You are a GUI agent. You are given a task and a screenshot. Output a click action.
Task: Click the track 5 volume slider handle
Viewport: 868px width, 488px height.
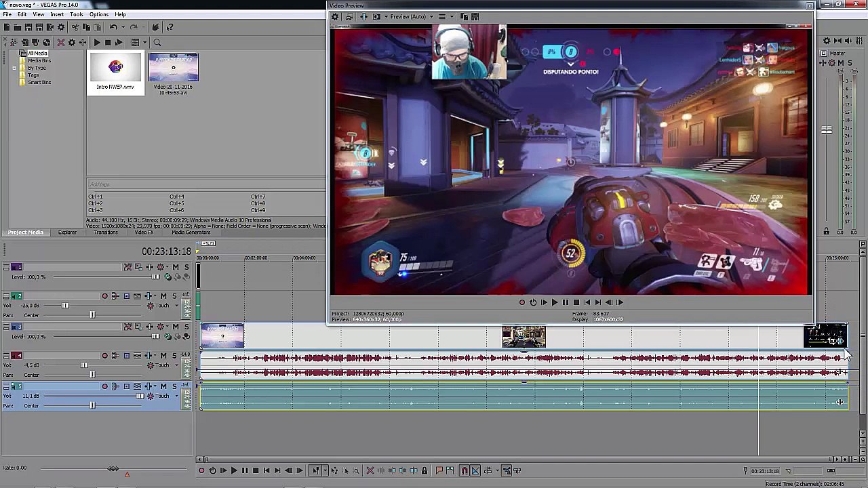(140, 396)
